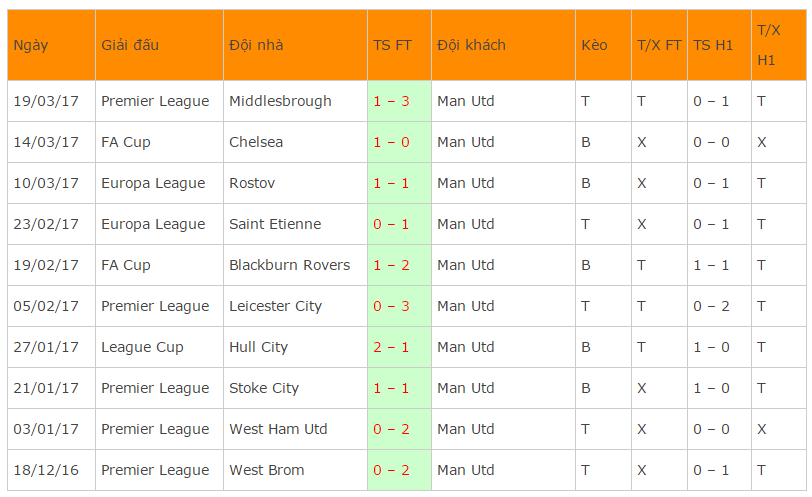
Task: Click the Hull City team name
Action: (258, 347)
